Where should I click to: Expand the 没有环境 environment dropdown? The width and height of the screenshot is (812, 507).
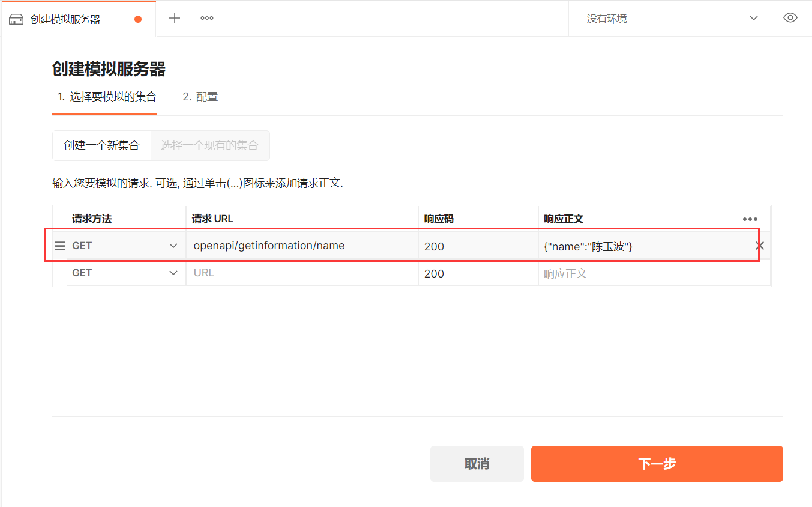coord(672,19)
